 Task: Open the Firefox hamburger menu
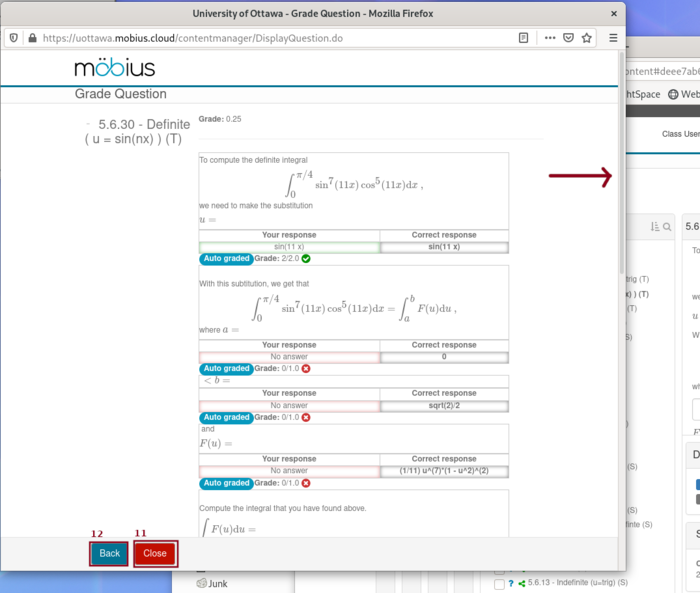(613, 38)
